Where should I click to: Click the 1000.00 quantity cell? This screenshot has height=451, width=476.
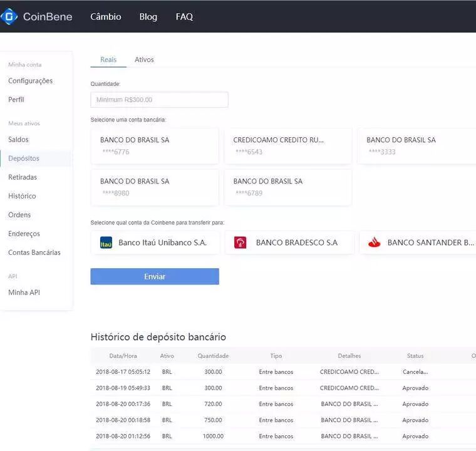coord(213,436)
